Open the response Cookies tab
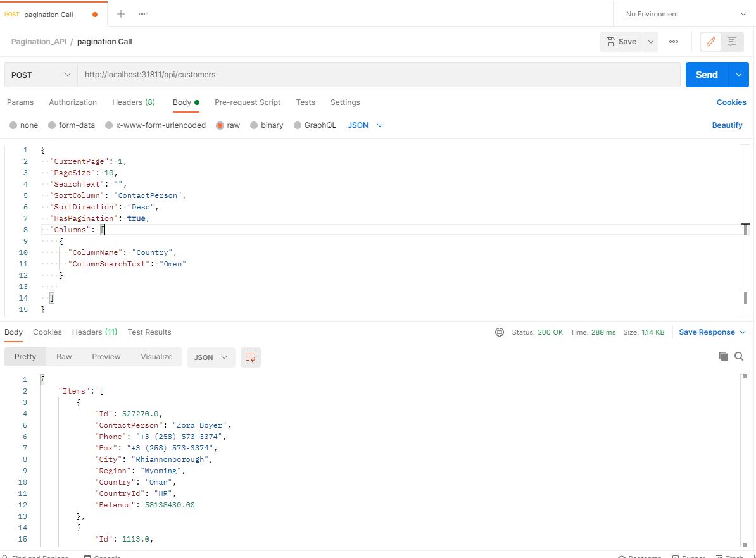The image size is (756, 558). coord(47,332)
